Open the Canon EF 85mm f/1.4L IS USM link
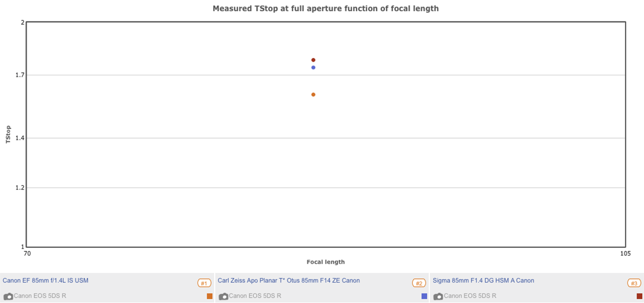 tap(46, 280)
